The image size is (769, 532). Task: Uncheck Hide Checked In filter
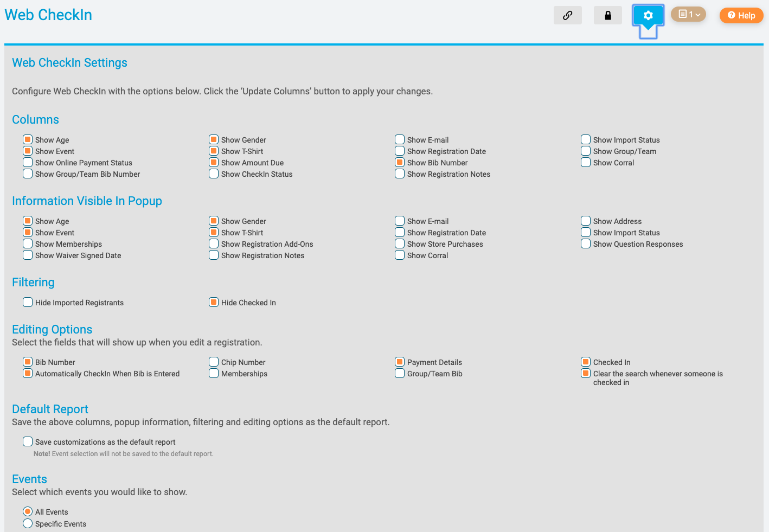coord(214,302)
